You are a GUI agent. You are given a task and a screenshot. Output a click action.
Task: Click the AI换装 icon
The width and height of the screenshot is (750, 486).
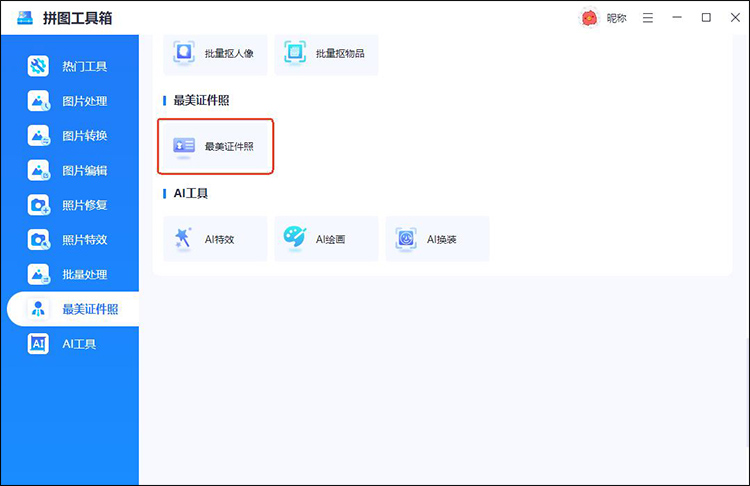406,238
